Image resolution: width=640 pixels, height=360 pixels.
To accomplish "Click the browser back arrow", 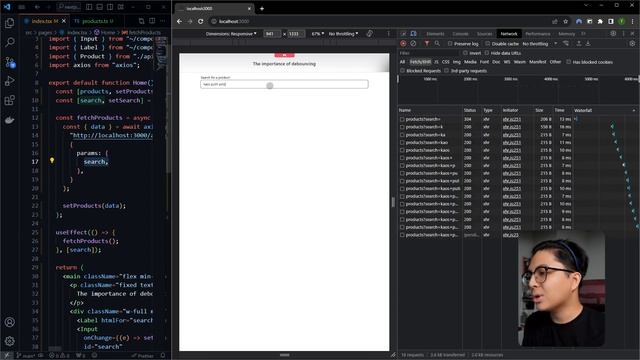I will (x=180, y=21).
